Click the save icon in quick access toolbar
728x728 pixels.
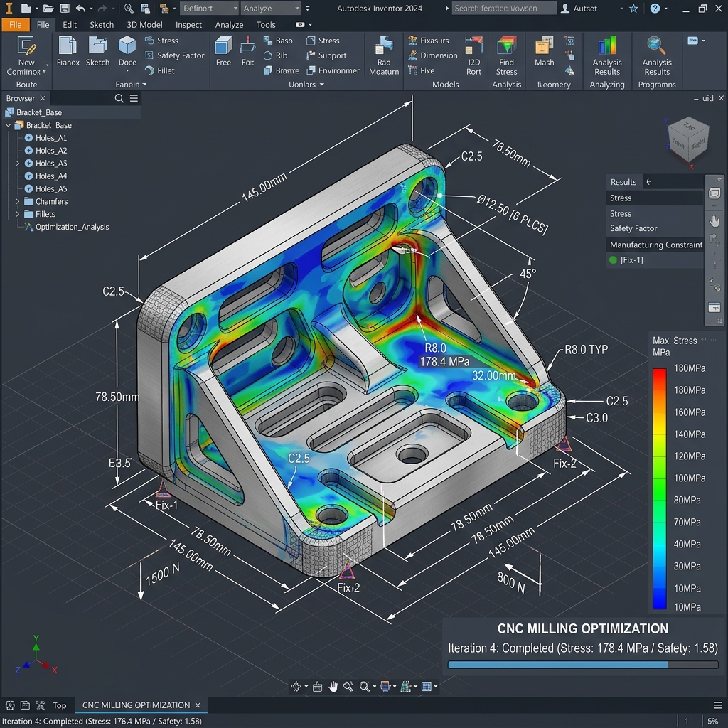coord(65,9)
